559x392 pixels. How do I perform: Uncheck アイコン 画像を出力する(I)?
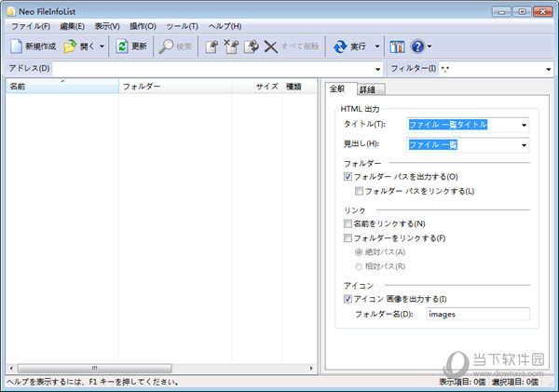coord(348,299)
